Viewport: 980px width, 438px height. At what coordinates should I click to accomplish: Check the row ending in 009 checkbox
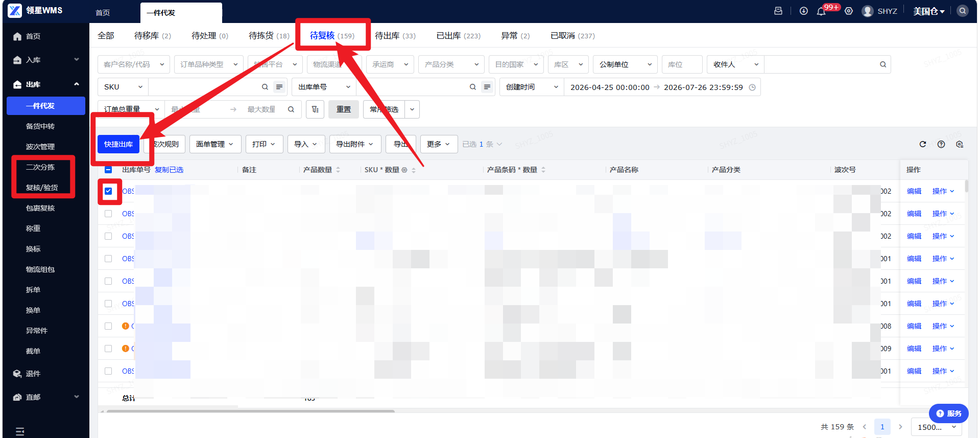tap(108, 349)
